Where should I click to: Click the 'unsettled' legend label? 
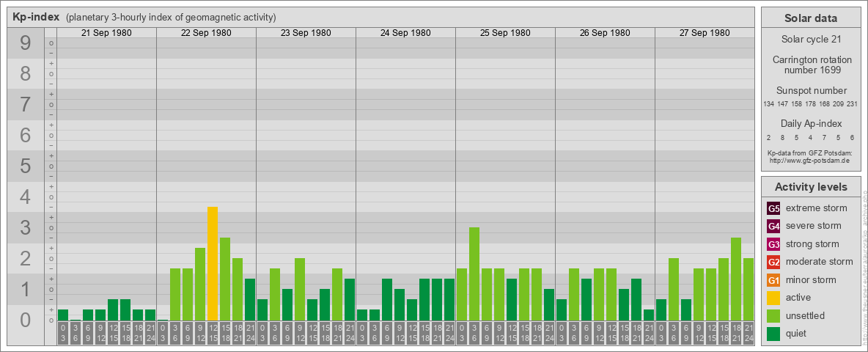[806, 315]
